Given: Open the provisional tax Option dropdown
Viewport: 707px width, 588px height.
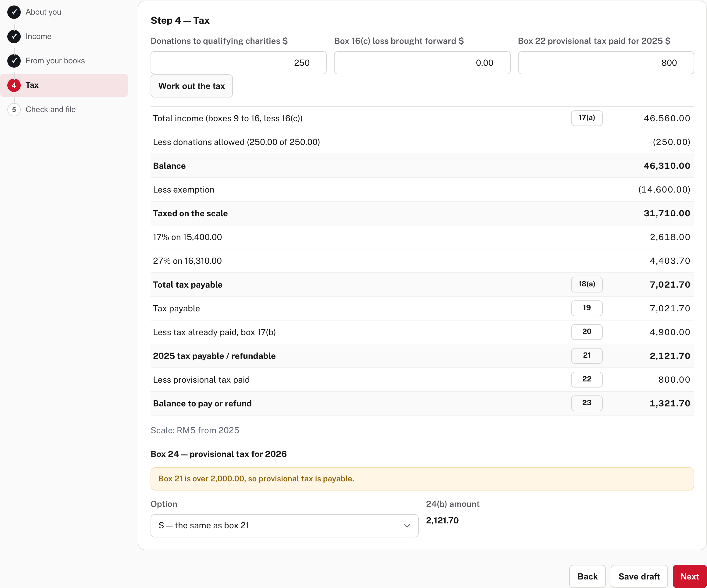Looking at the screenshot, I should (x=285, y=526).
